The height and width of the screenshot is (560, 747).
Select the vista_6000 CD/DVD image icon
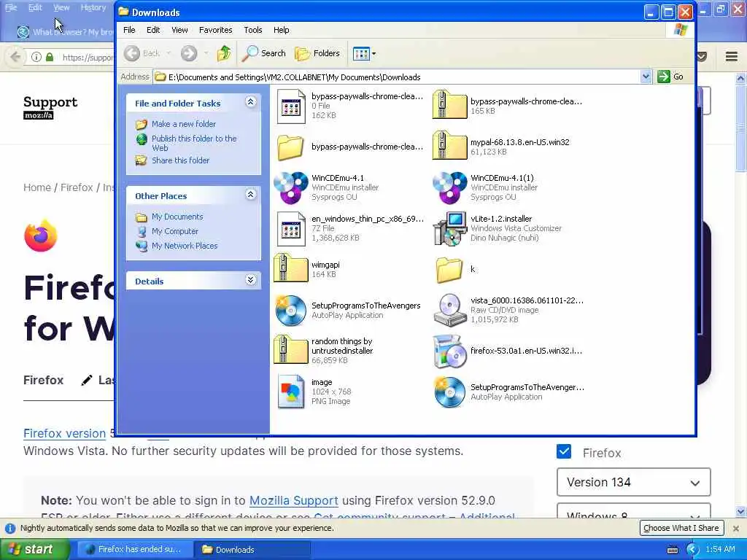(449, 311)
